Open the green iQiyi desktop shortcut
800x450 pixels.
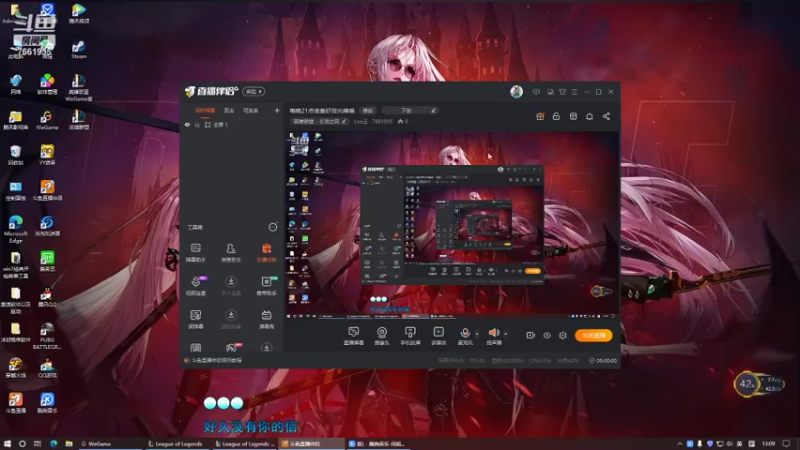pos(47,261)
